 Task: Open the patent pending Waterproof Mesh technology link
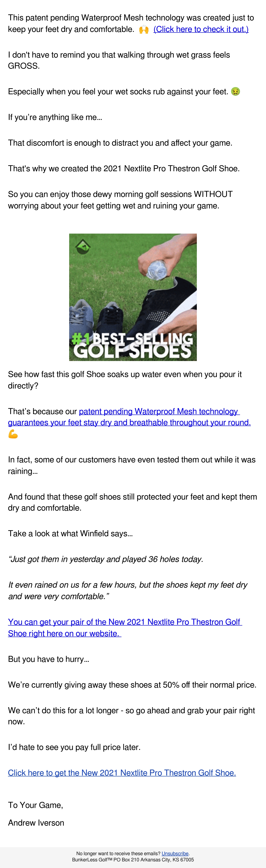coord(129,417)
